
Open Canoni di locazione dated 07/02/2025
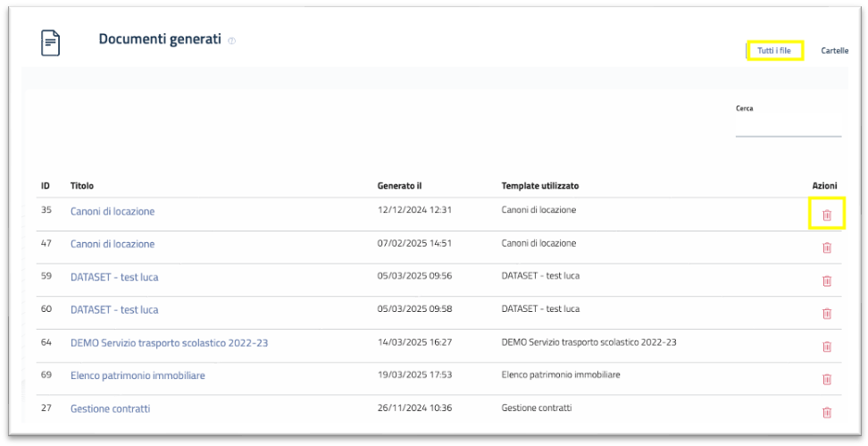(113, 244)
